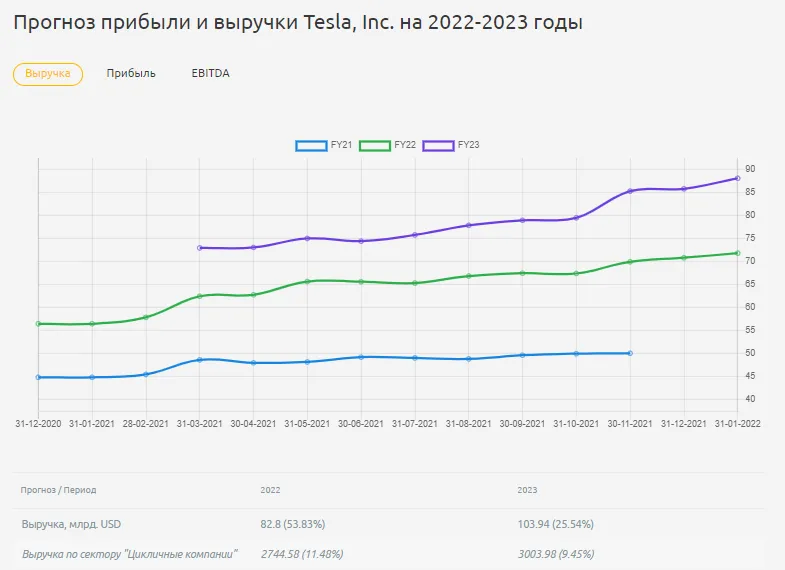Click FY22 data point at 31-07-2021
This screenshot has height=570, width=785.
coord(415,283)
